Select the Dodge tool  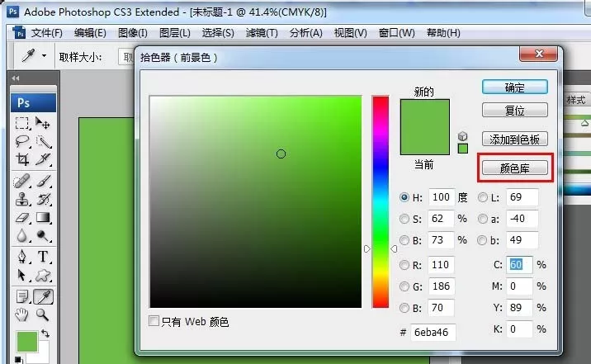(x=43, y=235)
